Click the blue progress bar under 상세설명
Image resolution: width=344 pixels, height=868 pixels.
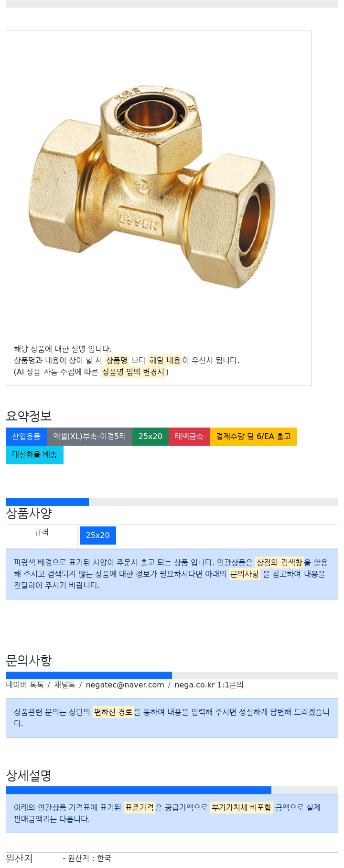(139, 790)
